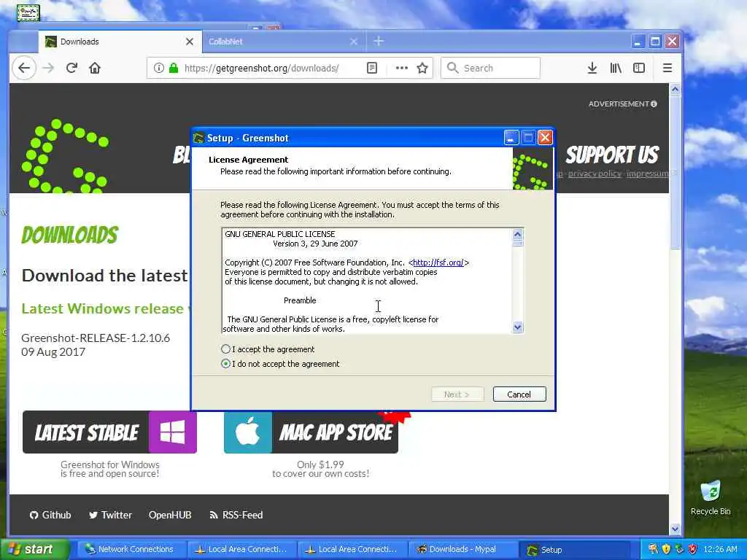Close the CollabNet tab

tap(354, 42)
